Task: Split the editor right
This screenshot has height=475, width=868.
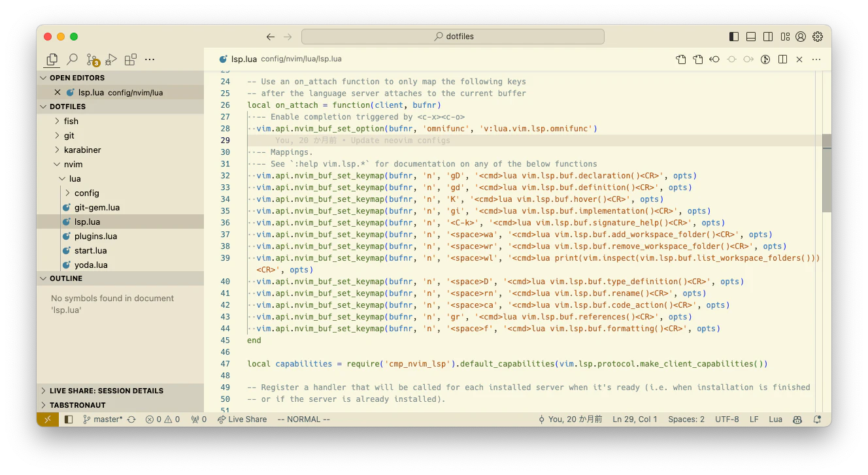Action: [x=782, y=59]
